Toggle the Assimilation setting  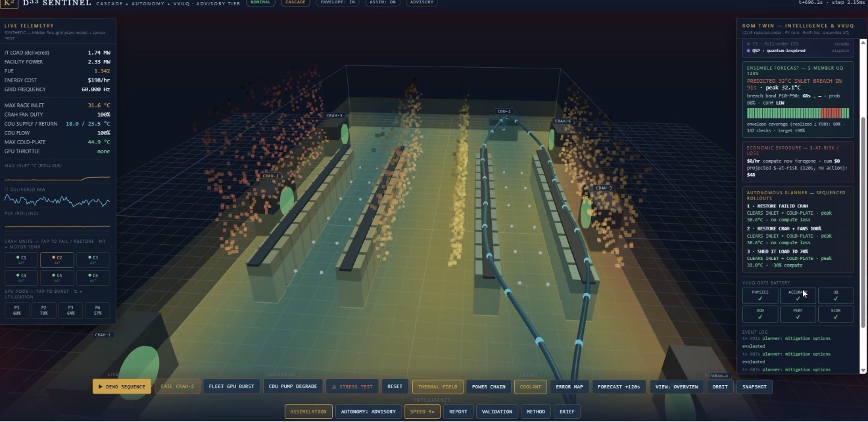point(308,411)
